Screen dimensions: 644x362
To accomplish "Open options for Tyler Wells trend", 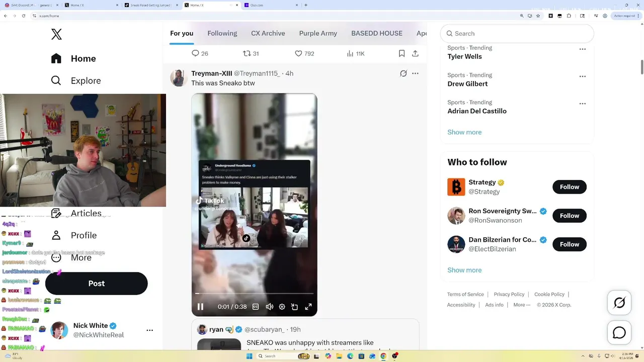I will click(x=583, y=49).
